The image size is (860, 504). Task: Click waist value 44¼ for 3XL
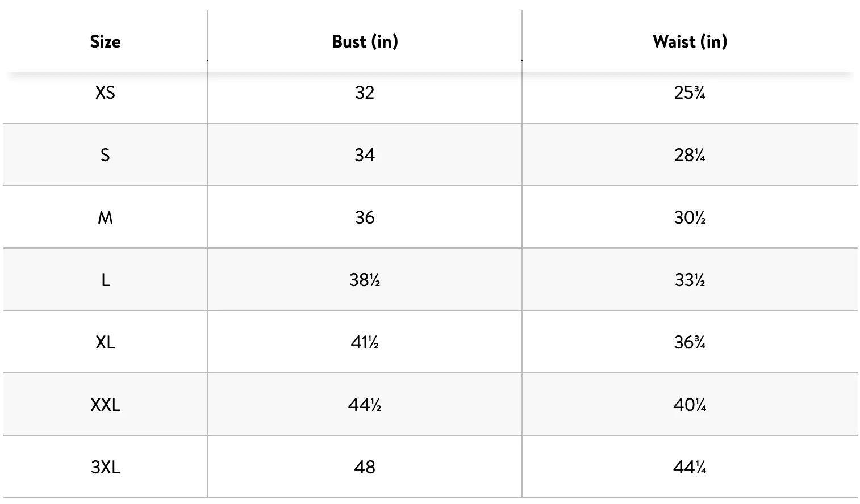pyautogui.click(x=690, y=467)
